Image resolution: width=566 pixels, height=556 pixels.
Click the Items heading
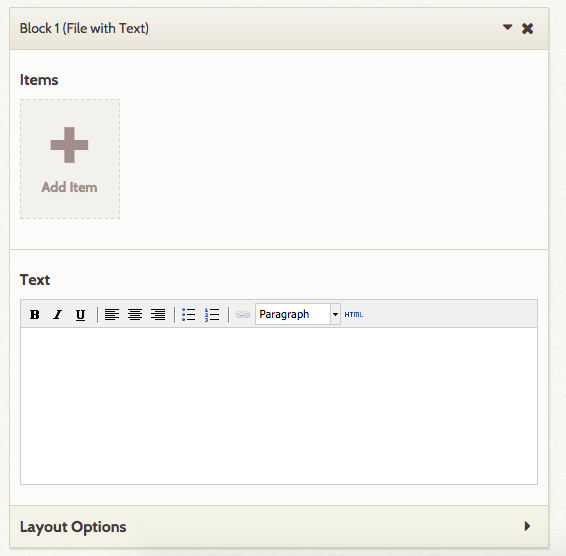39,80
